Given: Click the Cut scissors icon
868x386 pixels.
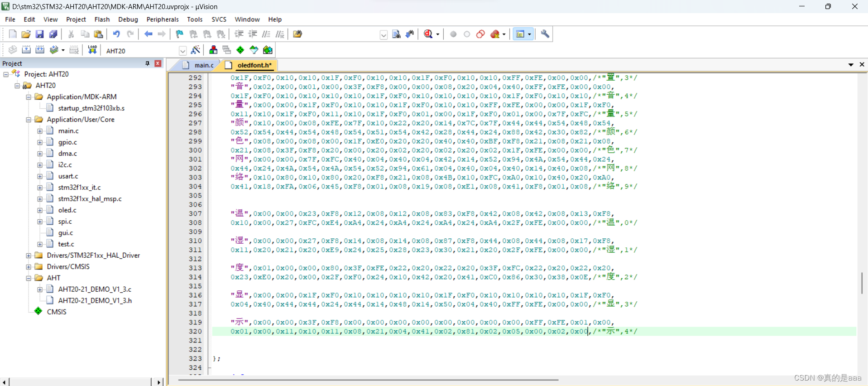Looking at the screenshot, I should click(71, 34).
